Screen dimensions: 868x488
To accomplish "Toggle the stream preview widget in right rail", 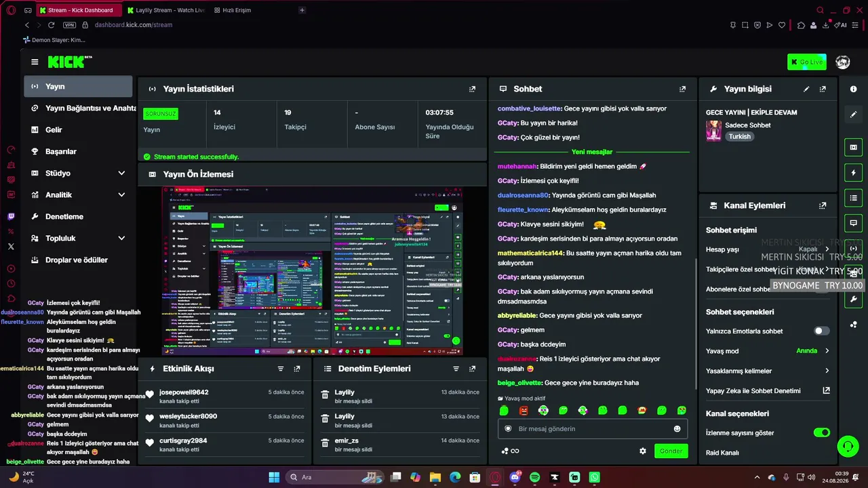I will pos(854,147).
